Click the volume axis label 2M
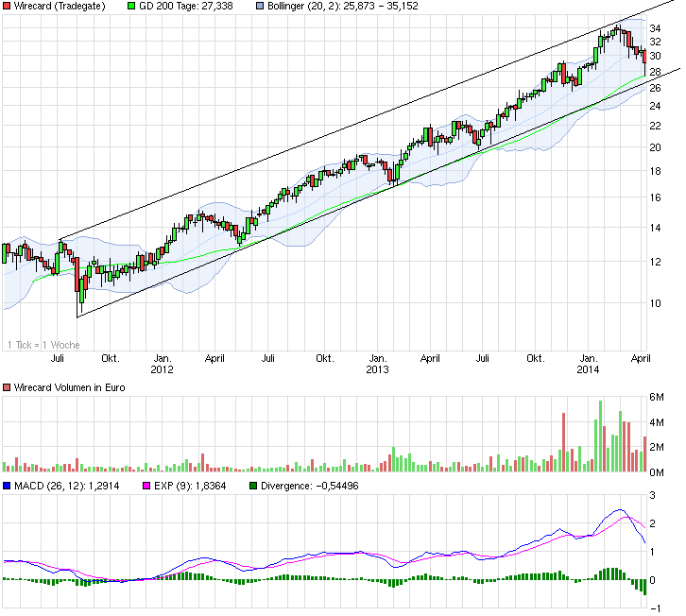Screen dimensions: 686x616 coord(657,447)
